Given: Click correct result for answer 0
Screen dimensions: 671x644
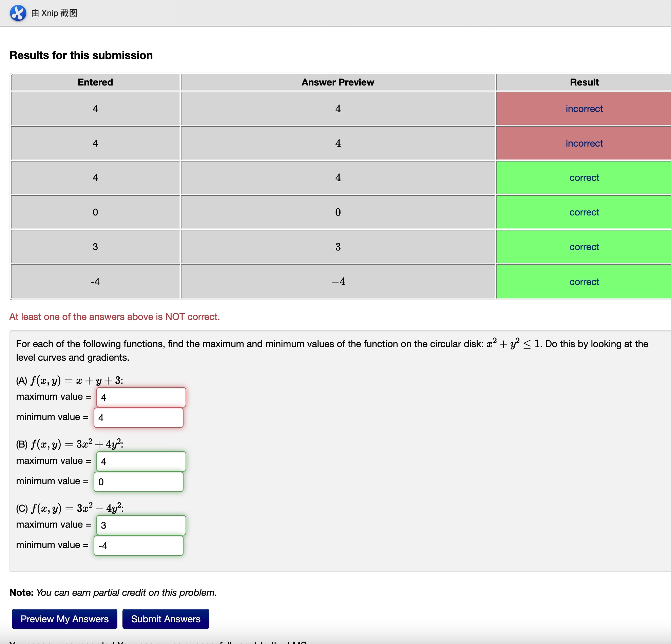Looking at the screenshot, I should coord(584,212).
